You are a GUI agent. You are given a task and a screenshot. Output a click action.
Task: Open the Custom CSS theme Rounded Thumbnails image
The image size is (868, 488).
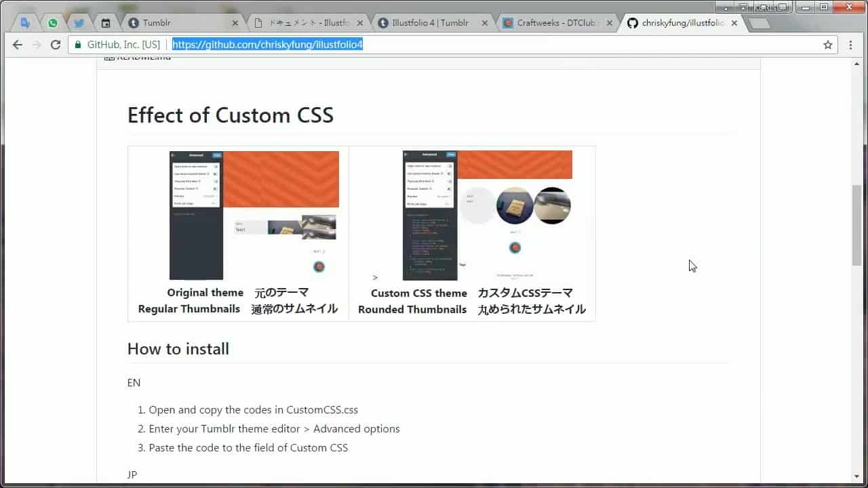488,216
